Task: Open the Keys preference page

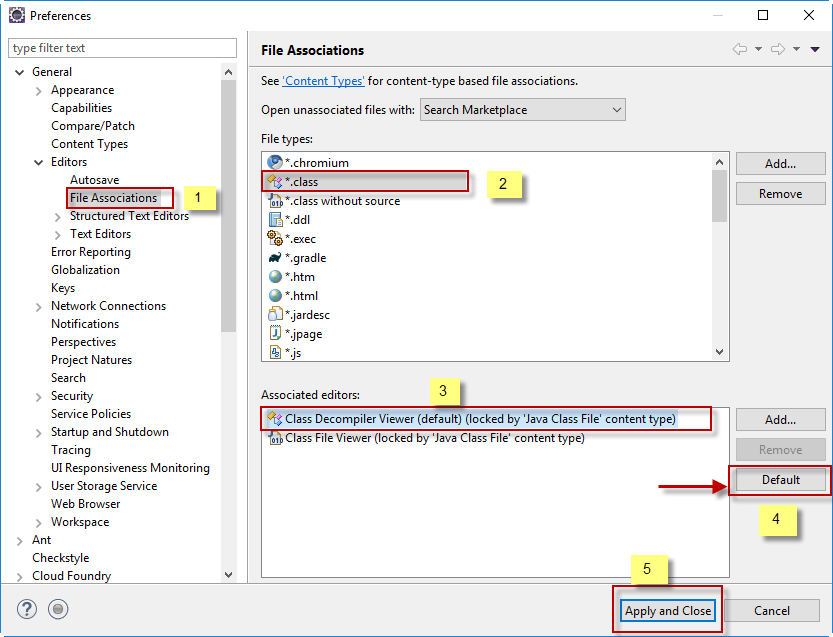Action: pos(63,288)
